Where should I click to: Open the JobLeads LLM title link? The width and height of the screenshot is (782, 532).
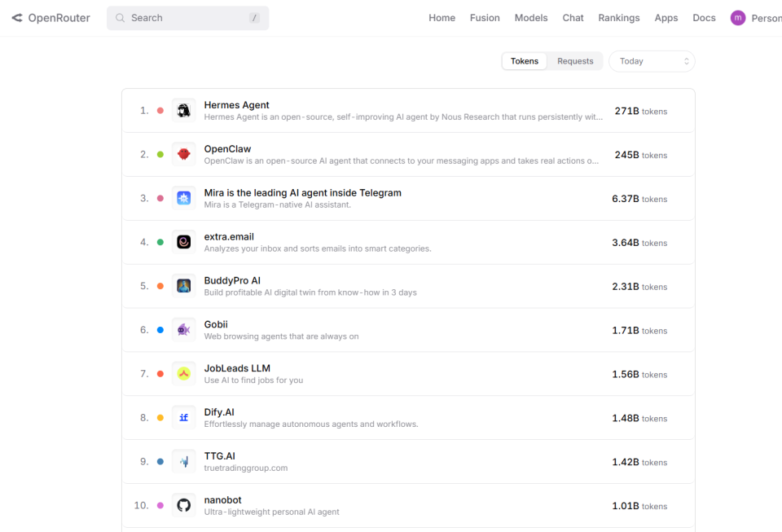[x=237, y=368]
